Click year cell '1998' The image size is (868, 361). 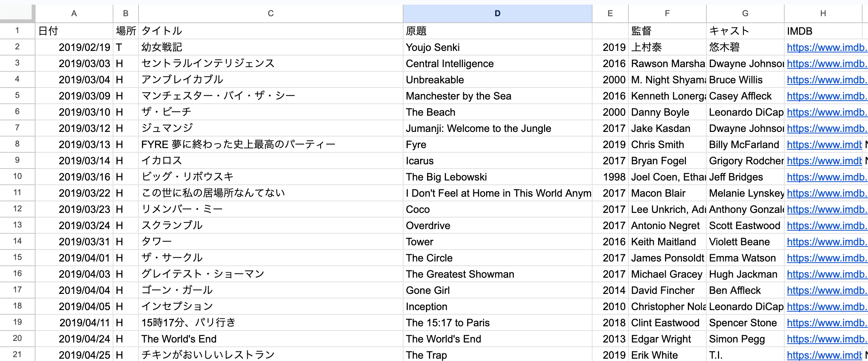point(610,177)
